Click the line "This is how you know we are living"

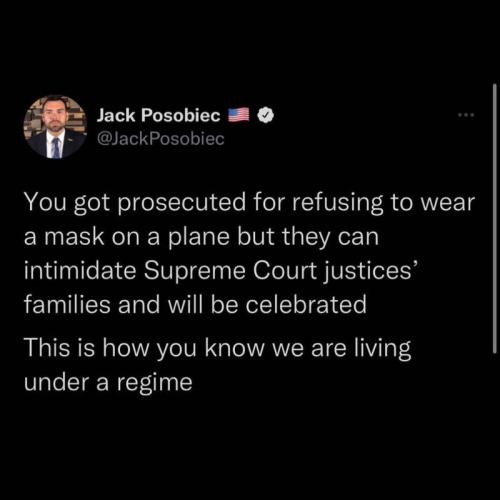coord(218,348)
